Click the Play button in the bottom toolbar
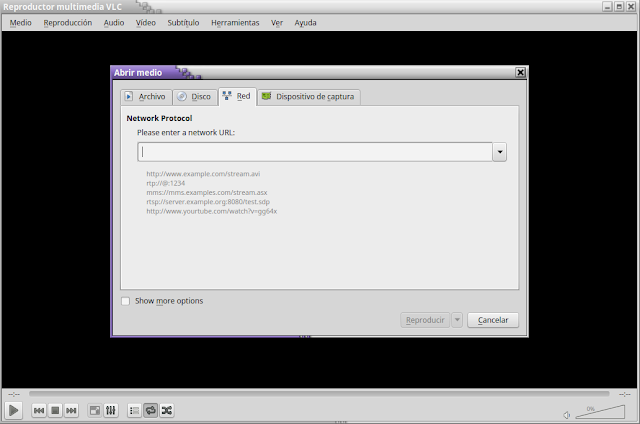 tap(13, 410)
